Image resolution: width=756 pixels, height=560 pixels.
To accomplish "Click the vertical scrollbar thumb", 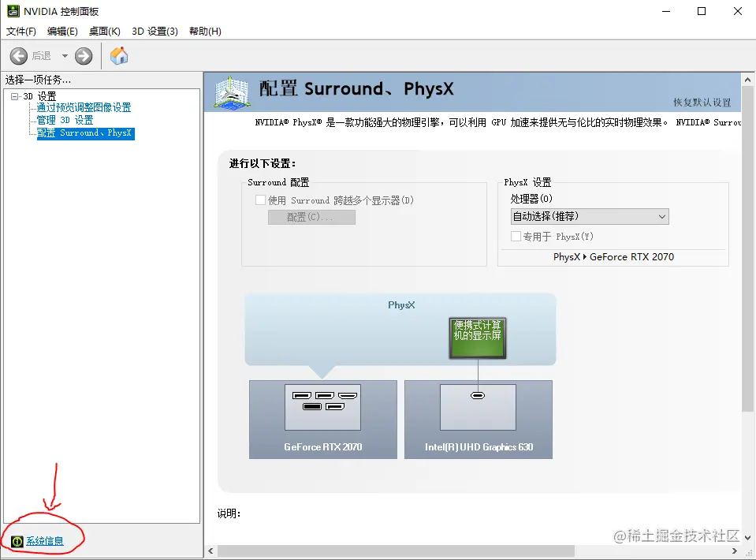I will 748,249.
